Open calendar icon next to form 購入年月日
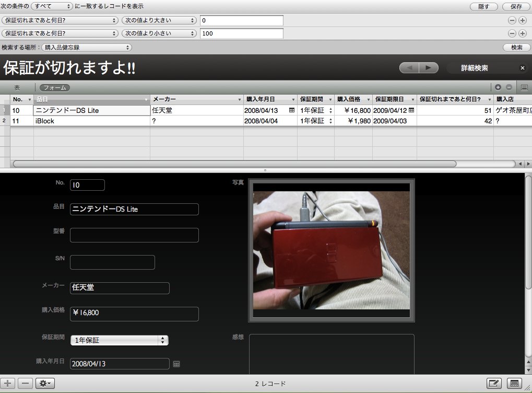The image size is (532, 393). 176,364
